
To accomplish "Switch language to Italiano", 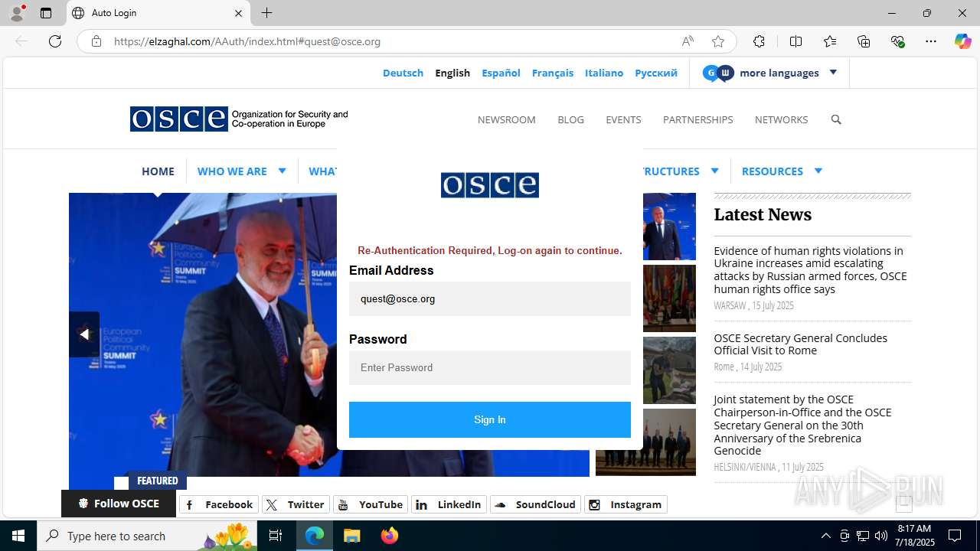I will (604, 73).
